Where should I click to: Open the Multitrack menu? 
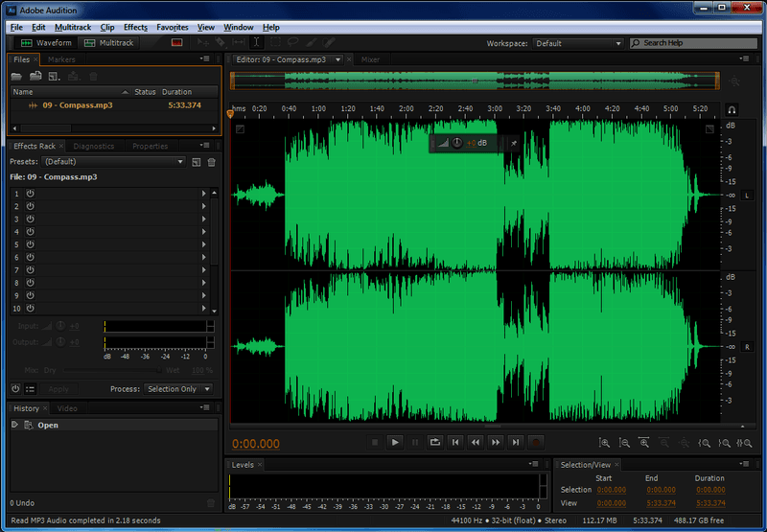click(x=73, y=28)
